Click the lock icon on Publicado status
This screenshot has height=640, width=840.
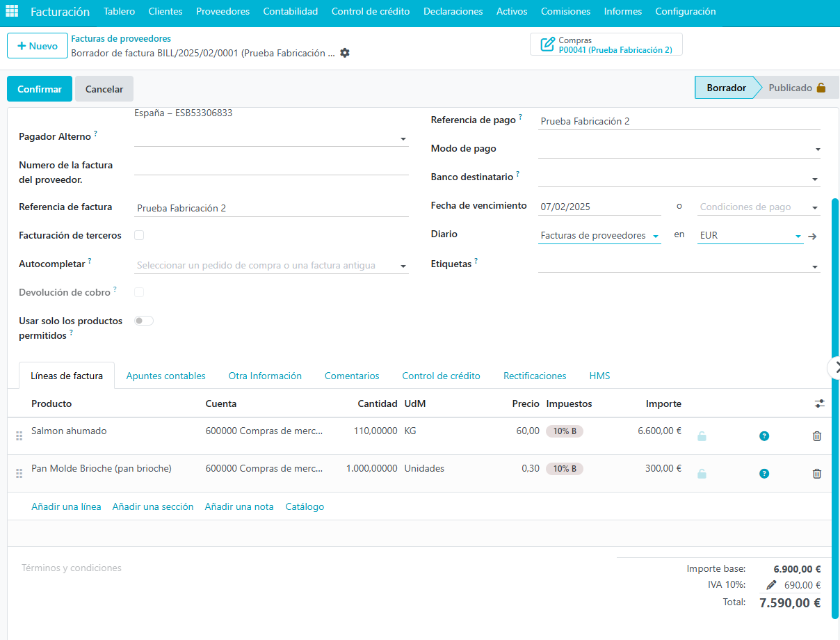821,88
